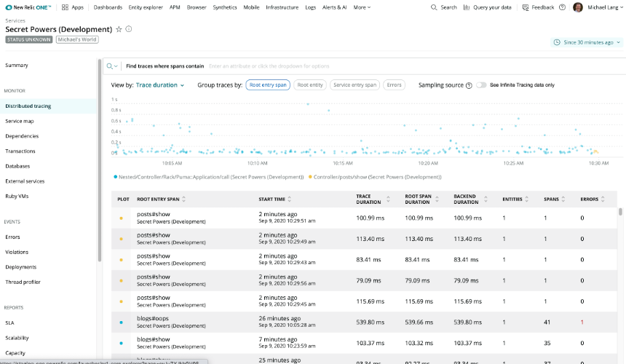The image size is (626, 364).
Task: Open the Since 30 minutes ago picker
Action: coord(587,42)
